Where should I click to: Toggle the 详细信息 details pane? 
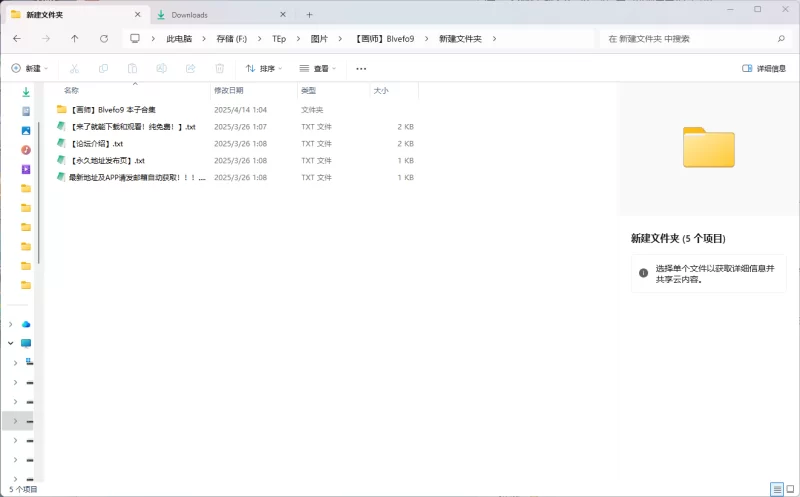pos(764,68)
